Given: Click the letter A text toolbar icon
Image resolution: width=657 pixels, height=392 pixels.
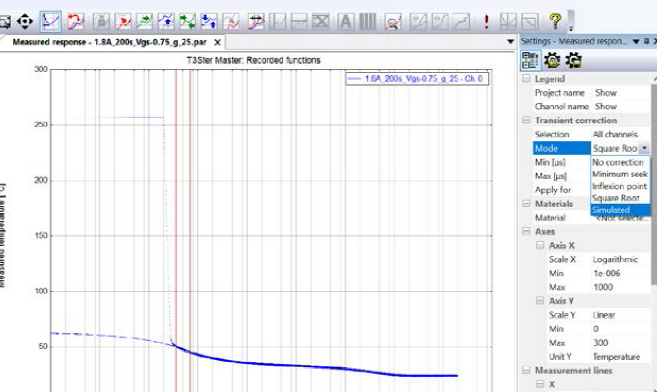Looking at the screenshot, I should (x=346, y=21).
